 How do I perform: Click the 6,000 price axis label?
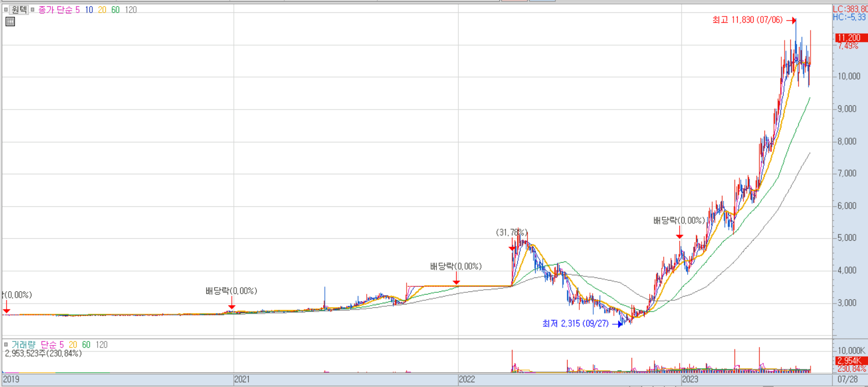click(847, 206)
